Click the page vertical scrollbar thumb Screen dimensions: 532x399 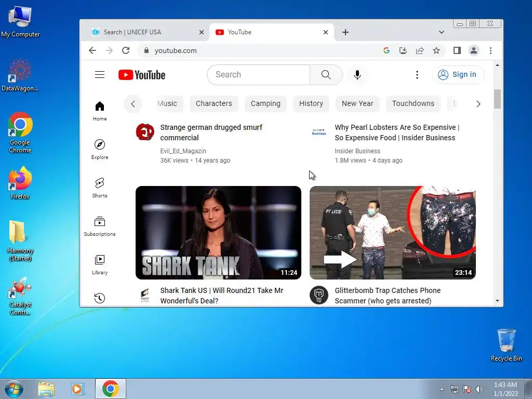pos(497,99)
